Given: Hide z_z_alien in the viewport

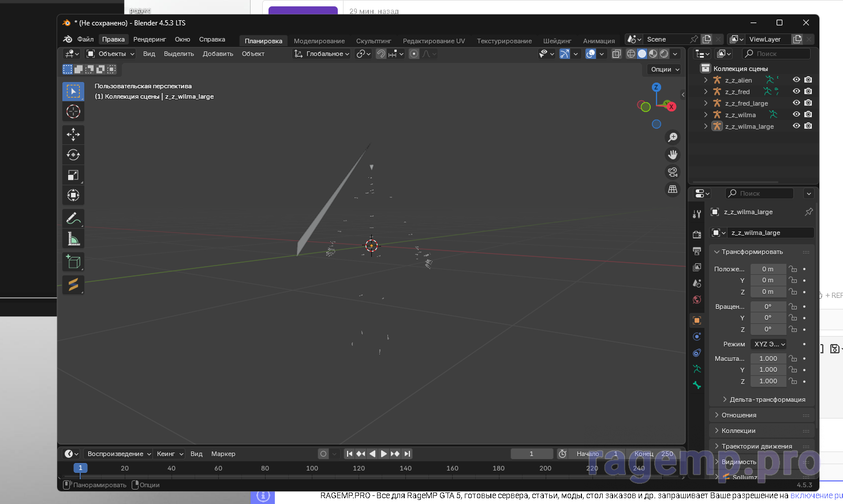Looking at the screenshot, I should pyautogui.click(x=796, y=80).
